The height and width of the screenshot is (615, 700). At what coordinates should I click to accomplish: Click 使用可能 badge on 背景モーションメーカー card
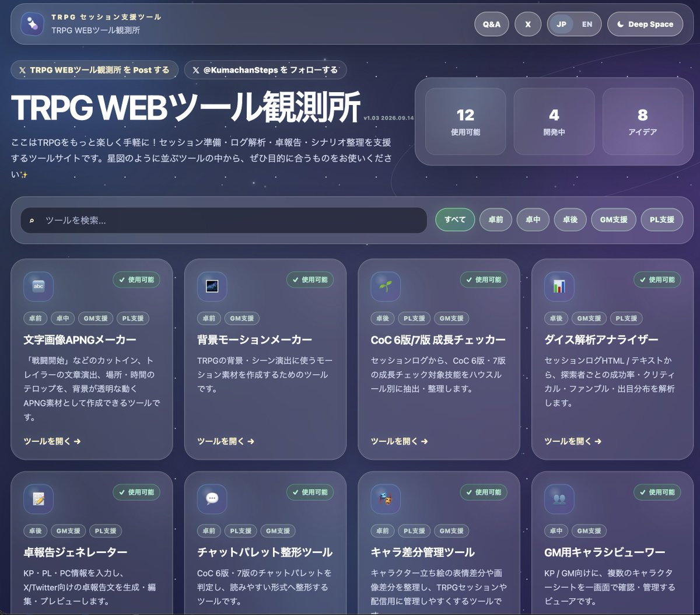point(310,280)
